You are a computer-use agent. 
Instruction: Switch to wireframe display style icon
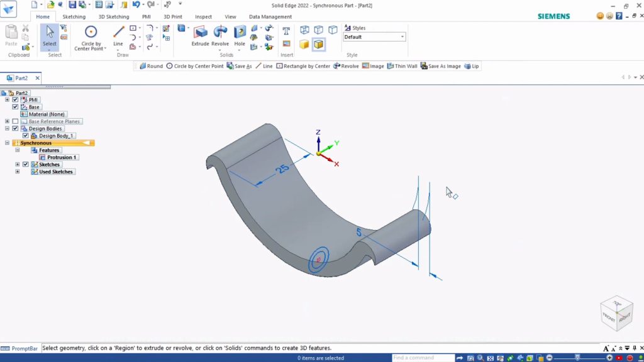coord(304,30)
